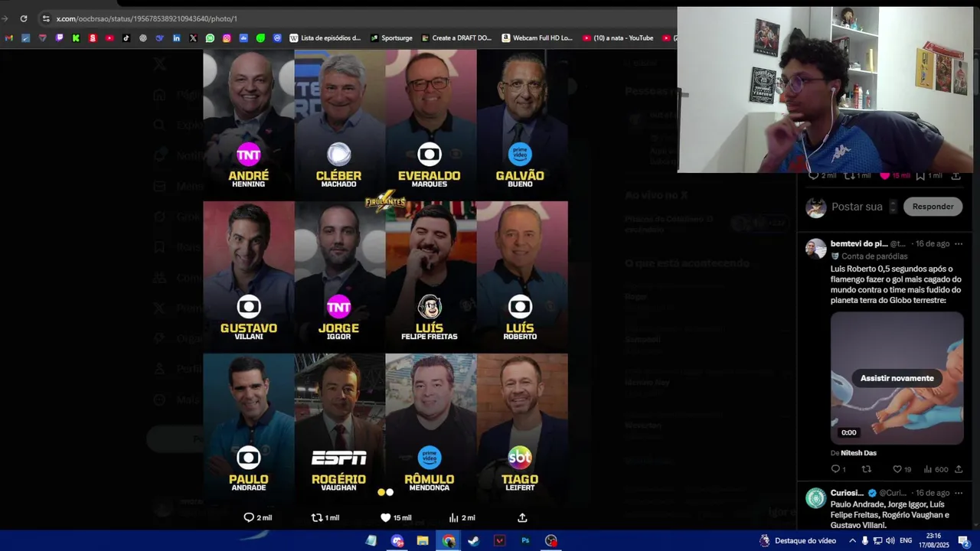Click 'Destaque do vídeo' taskbar widget

pos(796,541)
